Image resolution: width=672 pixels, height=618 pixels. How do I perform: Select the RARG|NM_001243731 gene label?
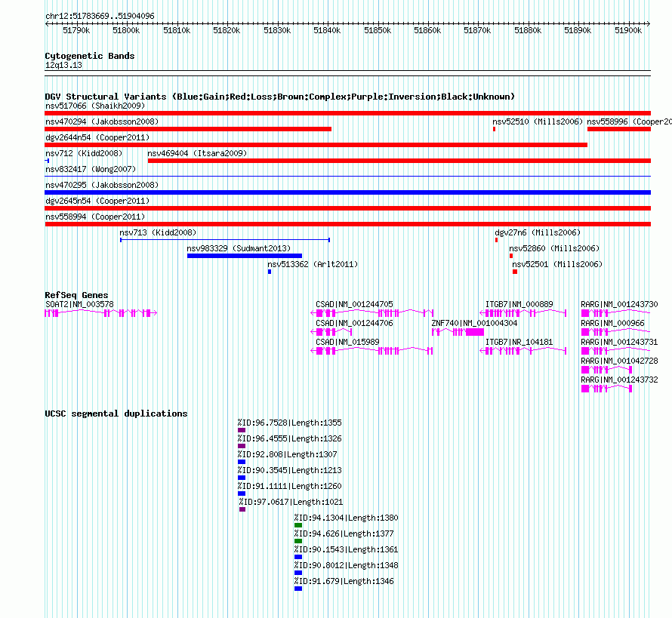point(619,342)
